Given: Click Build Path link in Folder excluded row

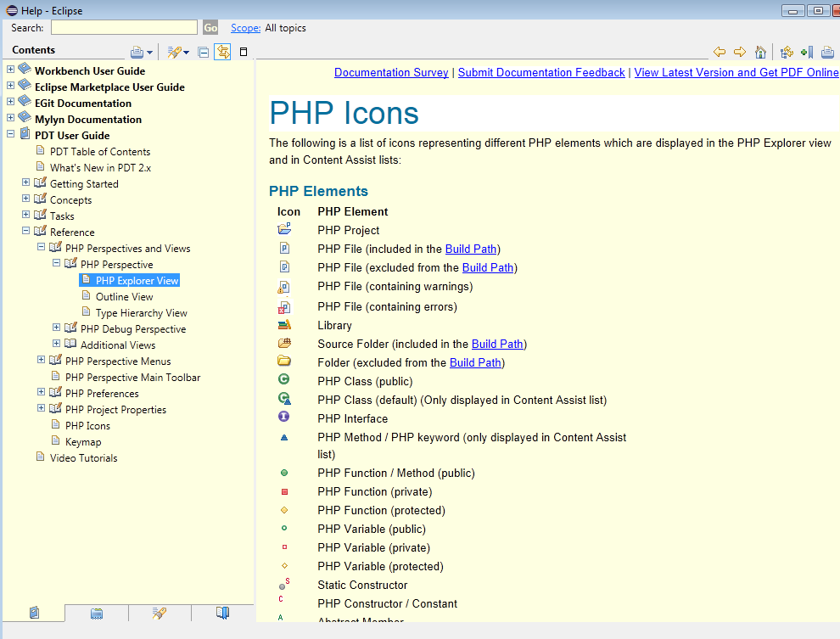Looking at the screenshot, I should (x=475, y=362).
